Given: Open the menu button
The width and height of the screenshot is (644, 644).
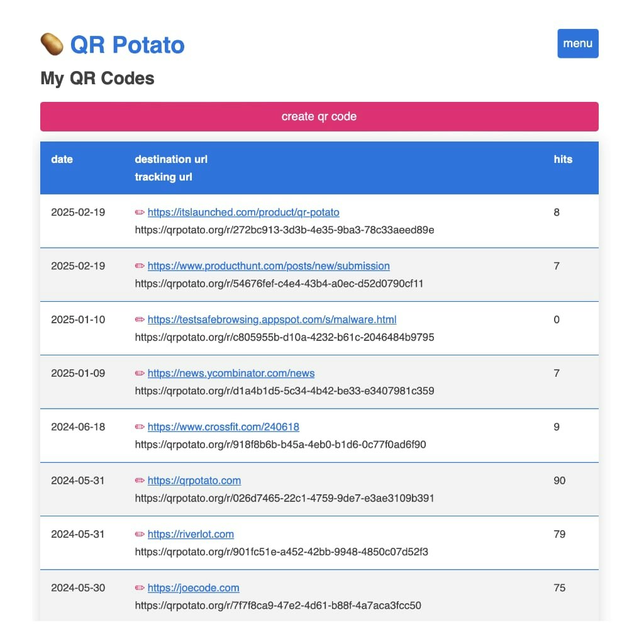Looking at the screenshot, I should 577,43.
